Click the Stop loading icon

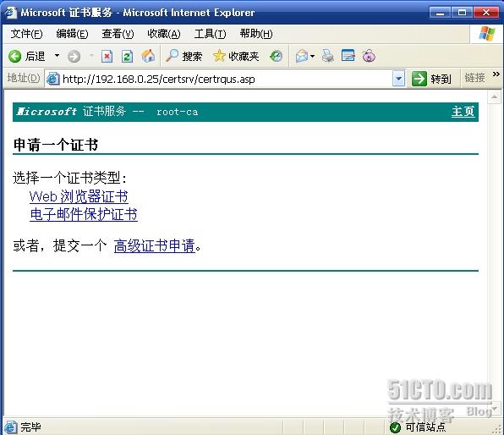[107, 57]
